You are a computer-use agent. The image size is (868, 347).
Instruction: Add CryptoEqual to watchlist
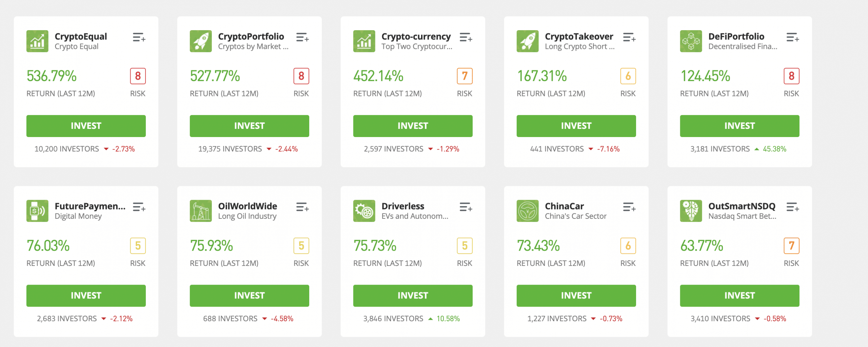tap(139, 37)
